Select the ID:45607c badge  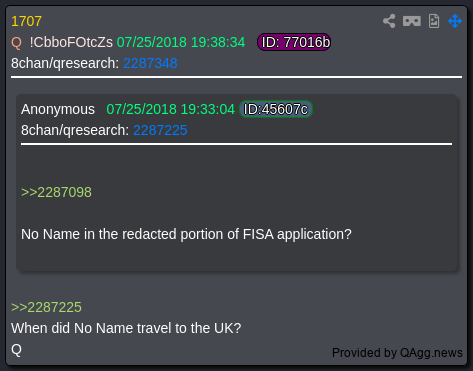[x=276, y=109]
